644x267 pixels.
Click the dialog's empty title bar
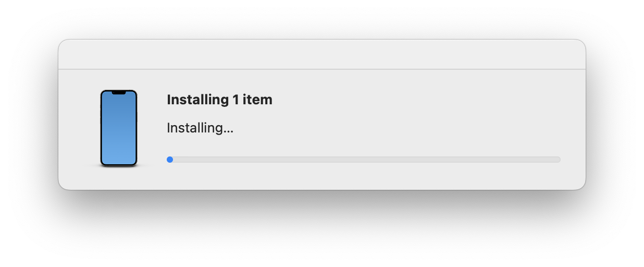click(x=322, y=54)
